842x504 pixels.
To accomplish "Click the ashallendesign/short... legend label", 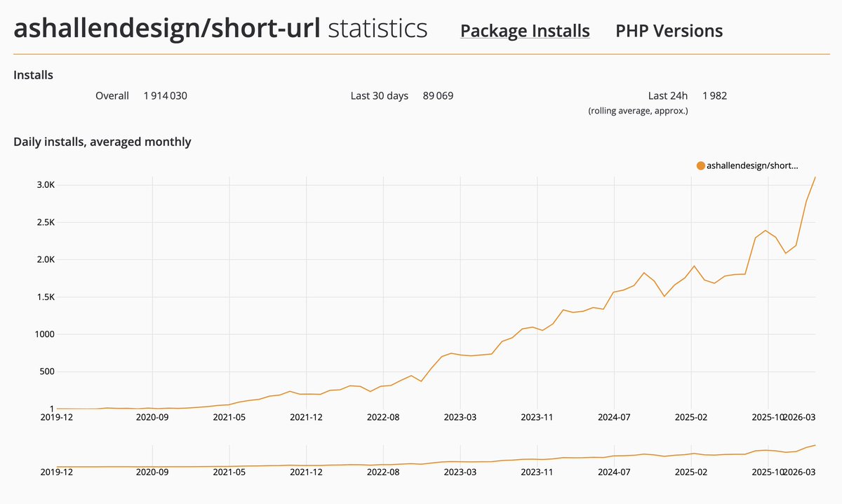I will tap(752, 165).
